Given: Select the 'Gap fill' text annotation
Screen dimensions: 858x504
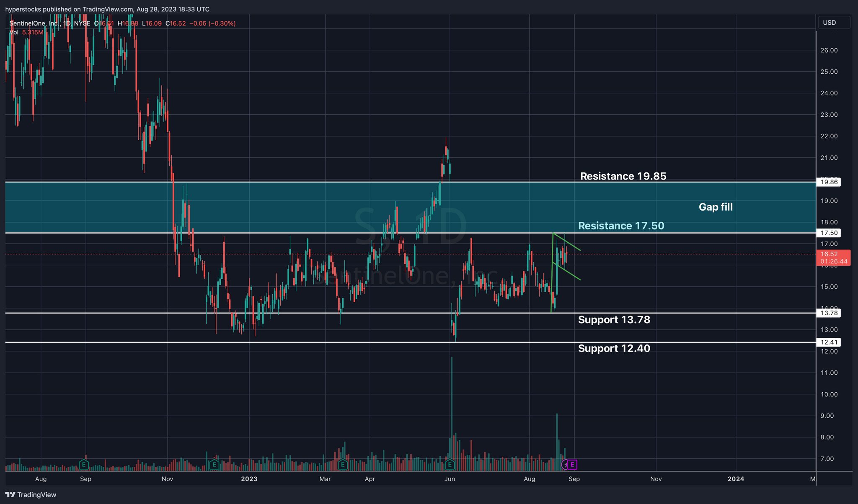Looking at the screenshot, I should [716, 207].
